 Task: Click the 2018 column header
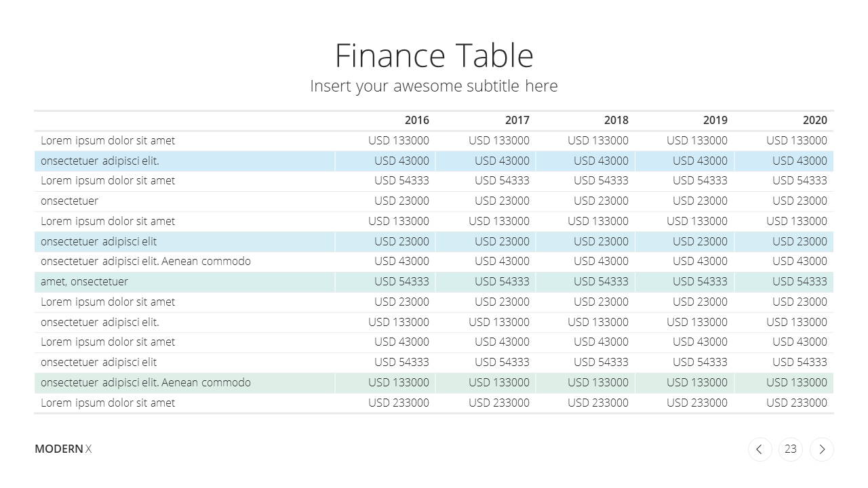tap(616, 120)
